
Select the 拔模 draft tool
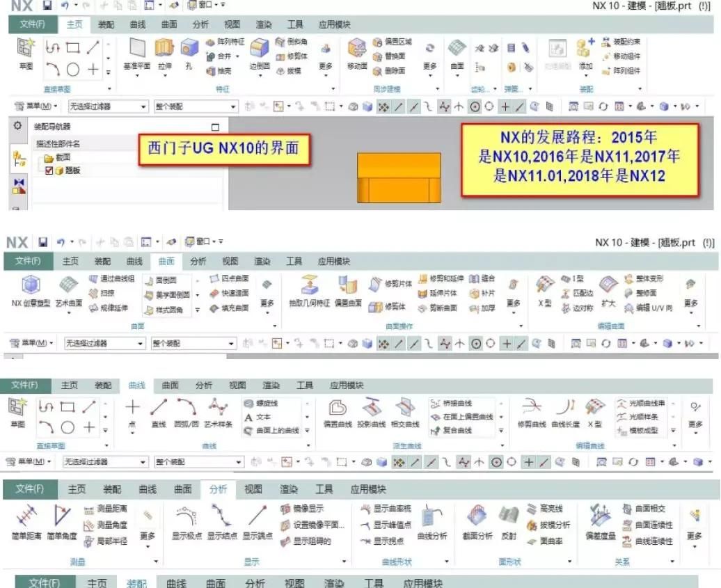click(288, 71)
